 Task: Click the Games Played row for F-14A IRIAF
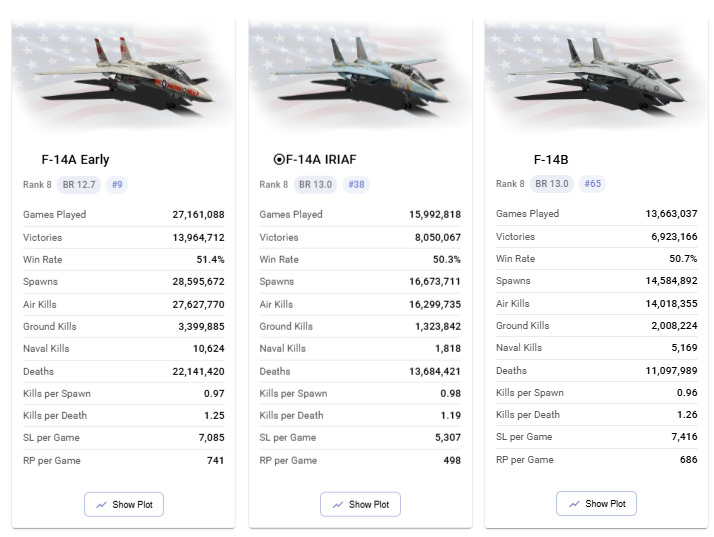(360, 214)
